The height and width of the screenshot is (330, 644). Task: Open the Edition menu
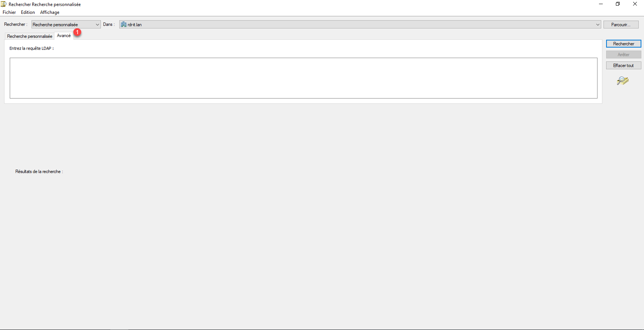(x=28, y=12)
